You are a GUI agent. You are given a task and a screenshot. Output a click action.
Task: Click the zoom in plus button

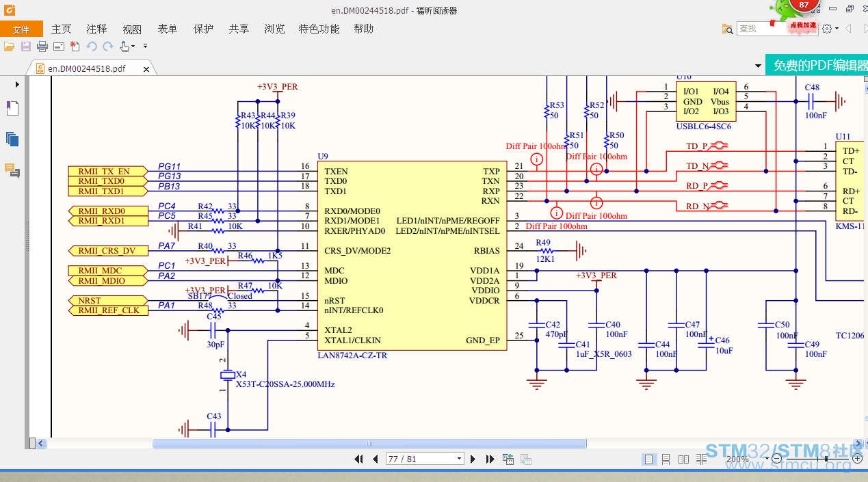tap(858, 459)
